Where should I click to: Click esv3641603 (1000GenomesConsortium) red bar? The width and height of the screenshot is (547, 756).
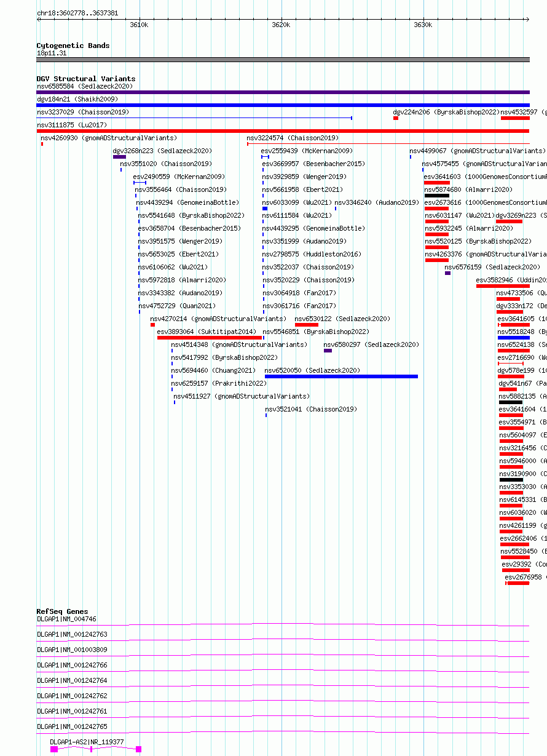point(437,183)
